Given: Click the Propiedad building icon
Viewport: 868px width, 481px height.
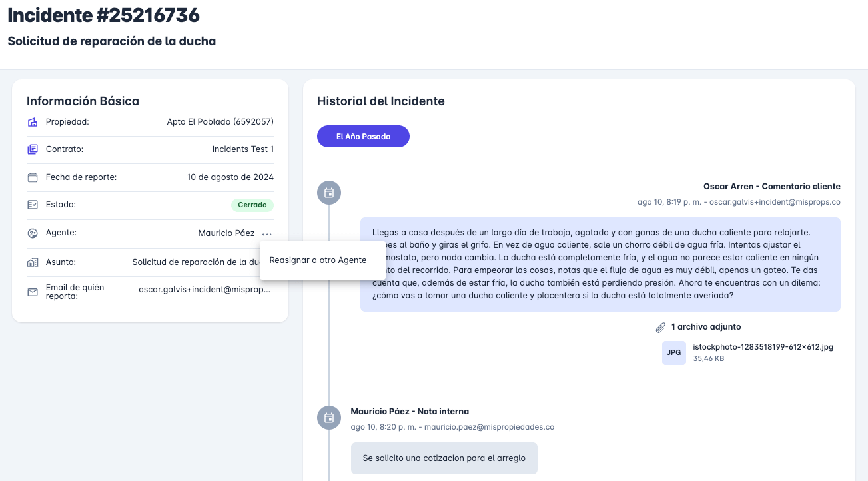Looking at the screenshot, I should (x=33, y=122).
